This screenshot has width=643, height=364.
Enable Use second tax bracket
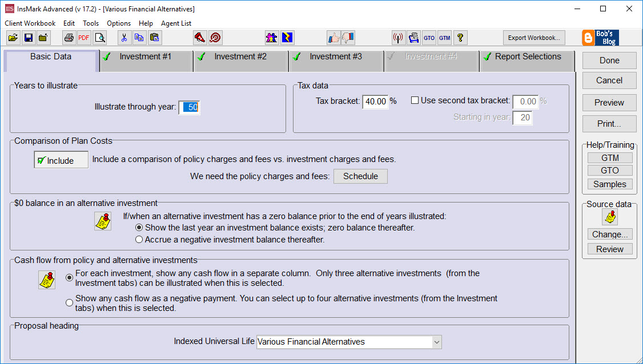415,100
